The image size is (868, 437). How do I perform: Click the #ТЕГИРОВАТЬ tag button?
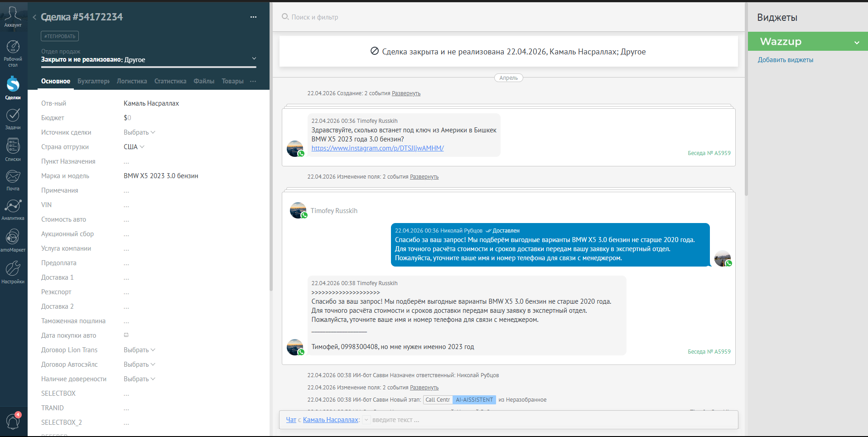[x=60, y=36]
